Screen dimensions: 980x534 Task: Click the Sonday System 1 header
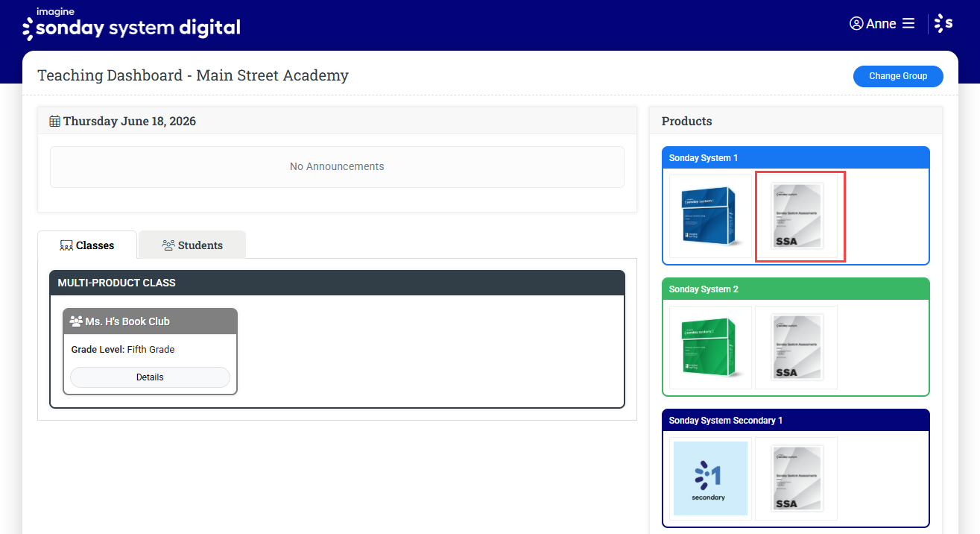(x=796, y=158)
